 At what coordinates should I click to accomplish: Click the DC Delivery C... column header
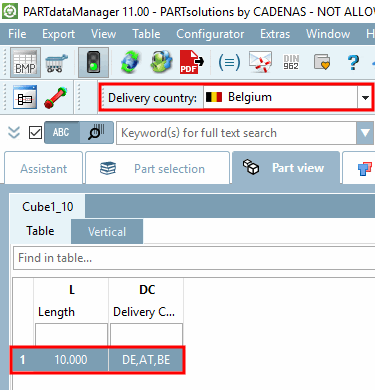146,300
